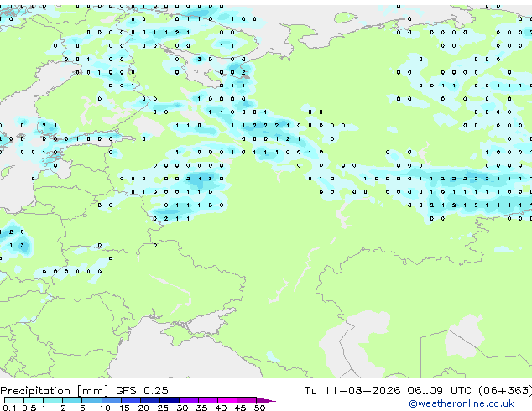Pick the 5–10 mm legend swatch
This screenshot has width=532, height=411.
91,400
